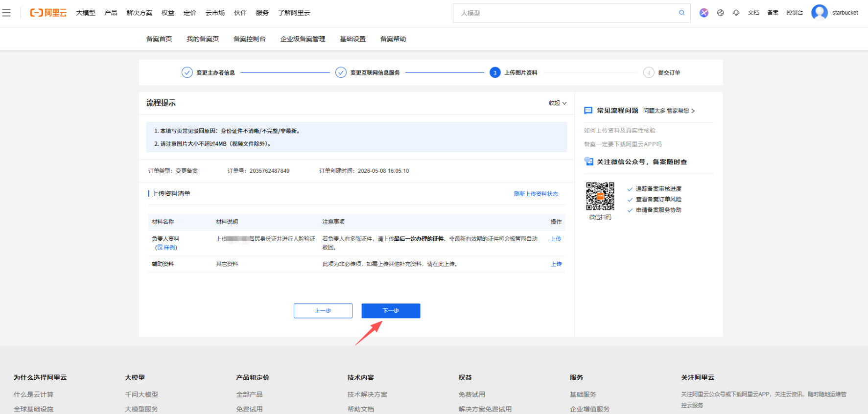Click order number 2035762487849
Screen dimensions: 868x414
coord(269,171)
